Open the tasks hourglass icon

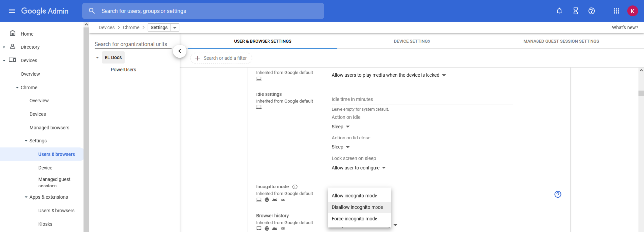[x=575, y=11]
